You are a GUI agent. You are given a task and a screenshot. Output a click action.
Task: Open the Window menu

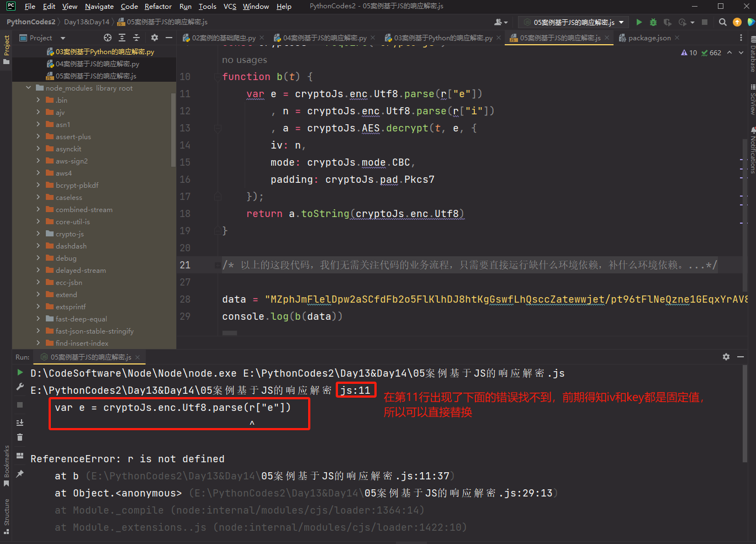click(x=256, y=6)
